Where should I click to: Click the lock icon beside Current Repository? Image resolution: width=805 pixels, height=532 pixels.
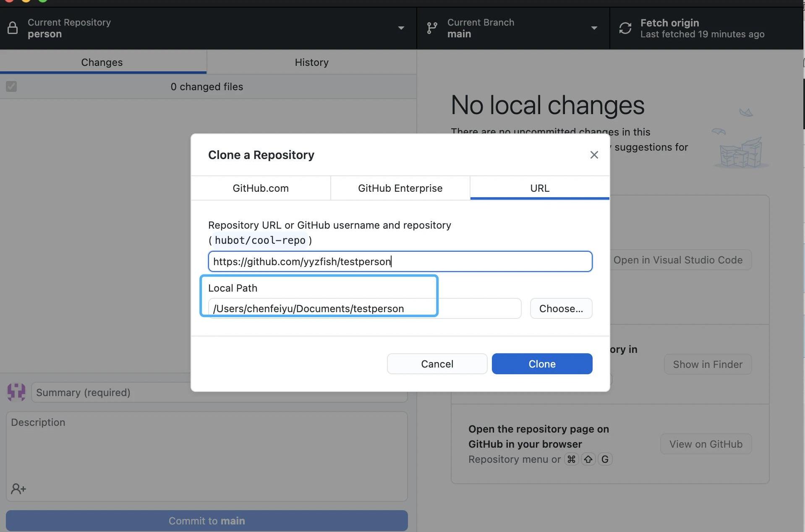tap(13, 28)
